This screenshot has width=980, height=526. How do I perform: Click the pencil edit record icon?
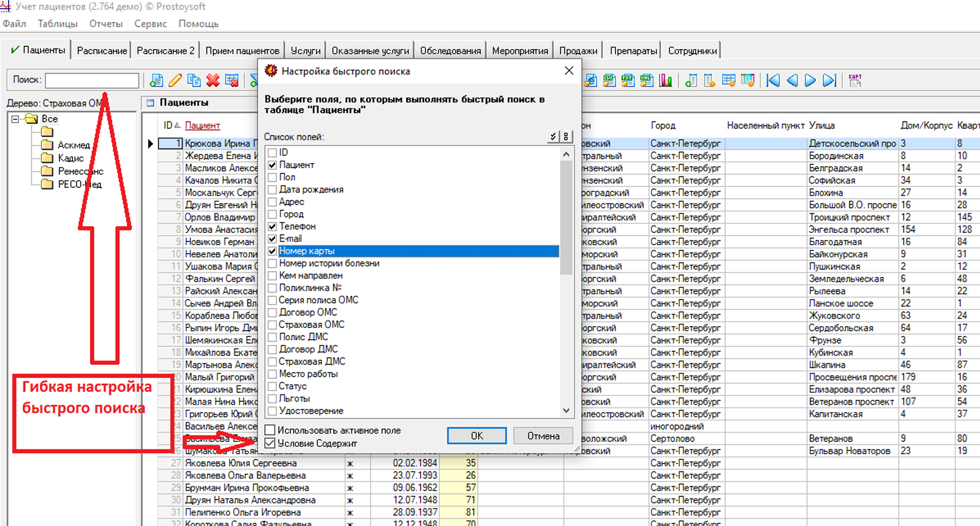[175, 80]
